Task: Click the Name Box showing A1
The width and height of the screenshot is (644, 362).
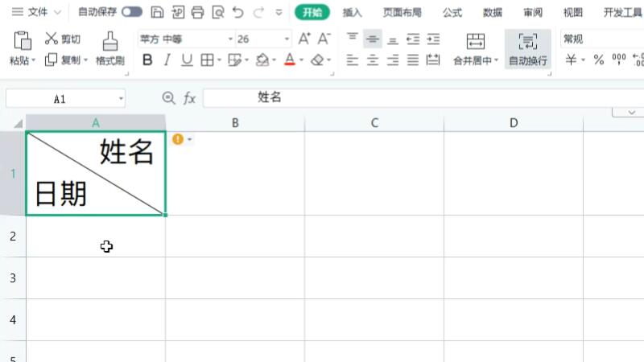Action: click(x=66, y=99)
